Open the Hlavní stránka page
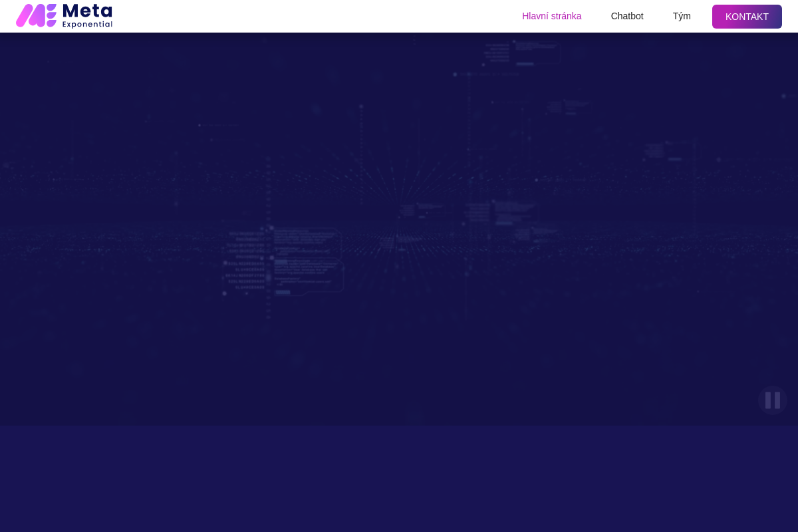 click(551, 16)
